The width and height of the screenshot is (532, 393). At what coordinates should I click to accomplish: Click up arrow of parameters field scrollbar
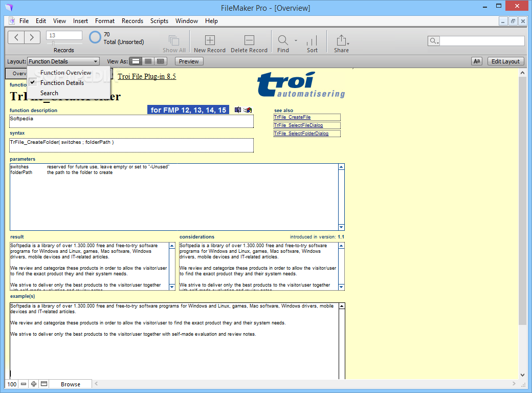point(341,167)
